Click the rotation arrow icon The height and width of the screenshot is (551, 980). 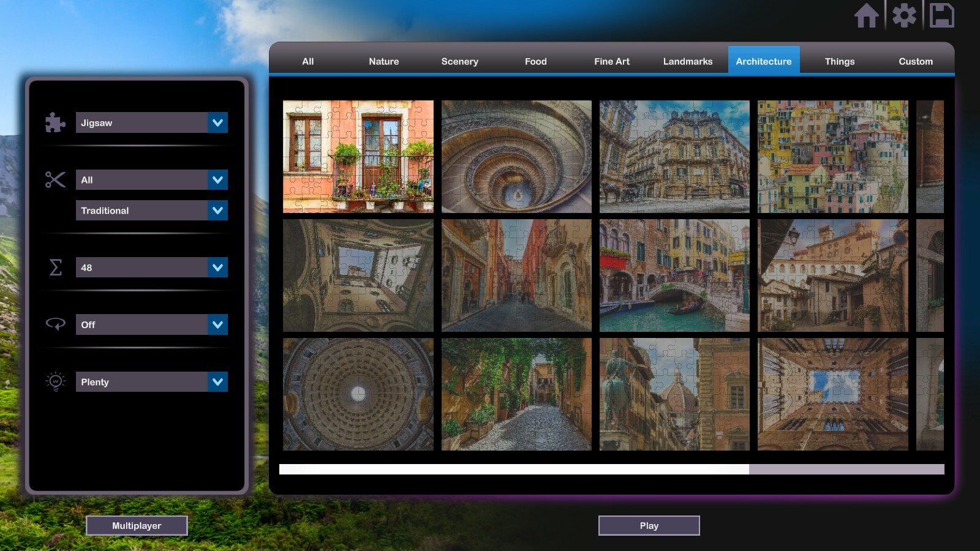[x=55, y=324]
